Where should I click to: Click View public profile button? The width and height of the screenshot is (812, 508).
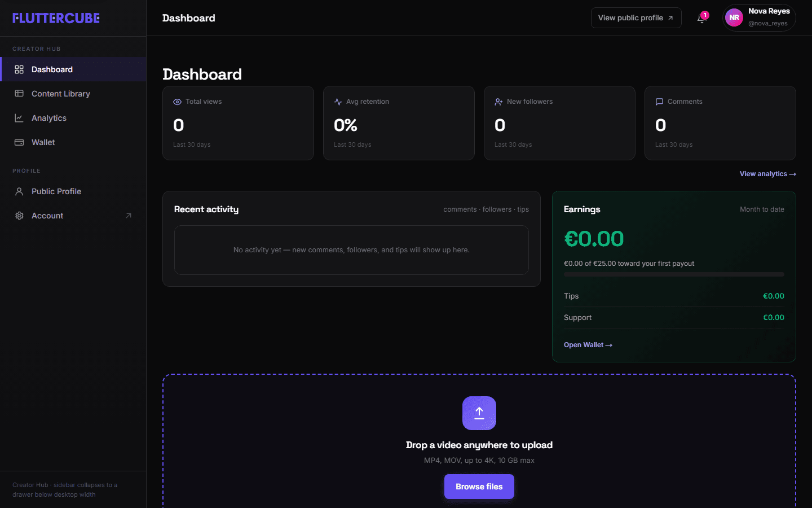(636, 18)
